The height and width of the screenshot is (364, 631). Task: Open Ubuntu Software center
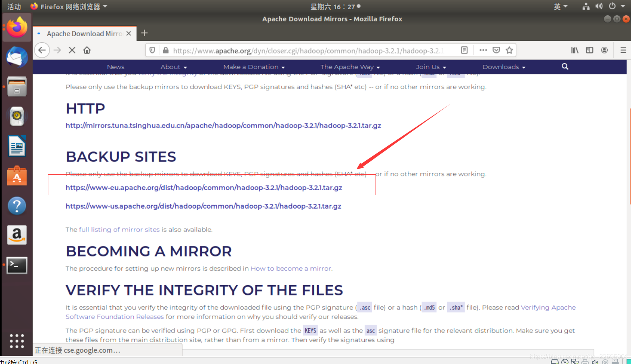tap(17, 176)
